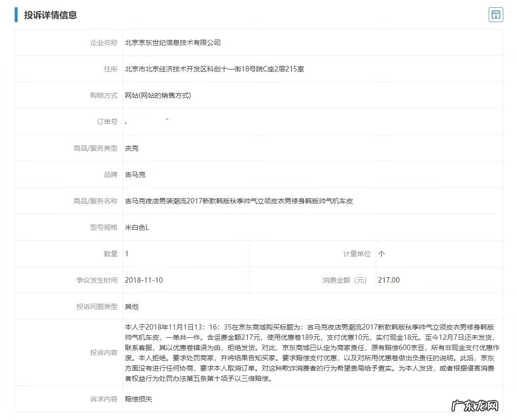517x420 pixels.
Task: Click the redacted order number value
Action: (147, 121)
